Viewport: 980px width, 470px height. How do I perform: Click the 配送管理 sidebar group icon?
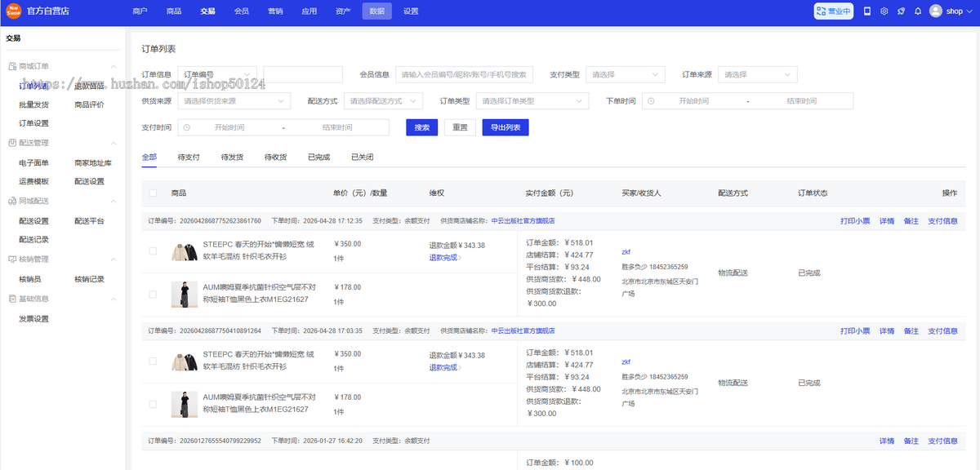point(11,143)
